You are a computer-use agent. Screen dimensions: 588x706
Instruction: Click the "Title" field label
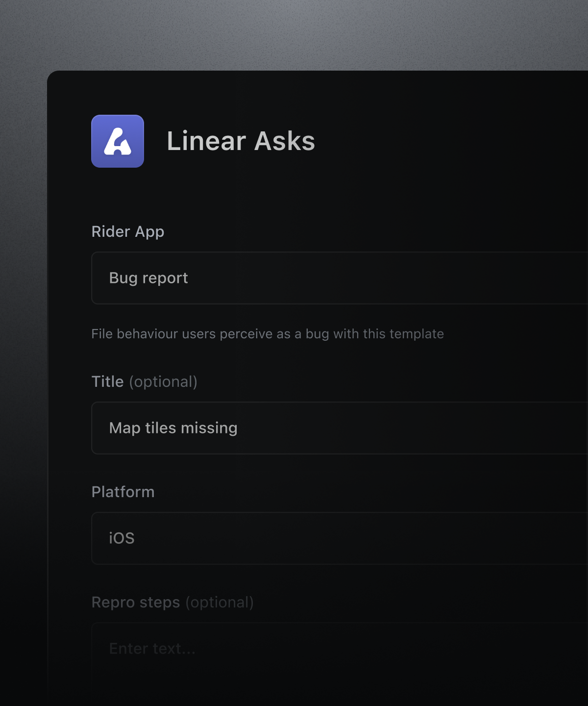point(108,381)
